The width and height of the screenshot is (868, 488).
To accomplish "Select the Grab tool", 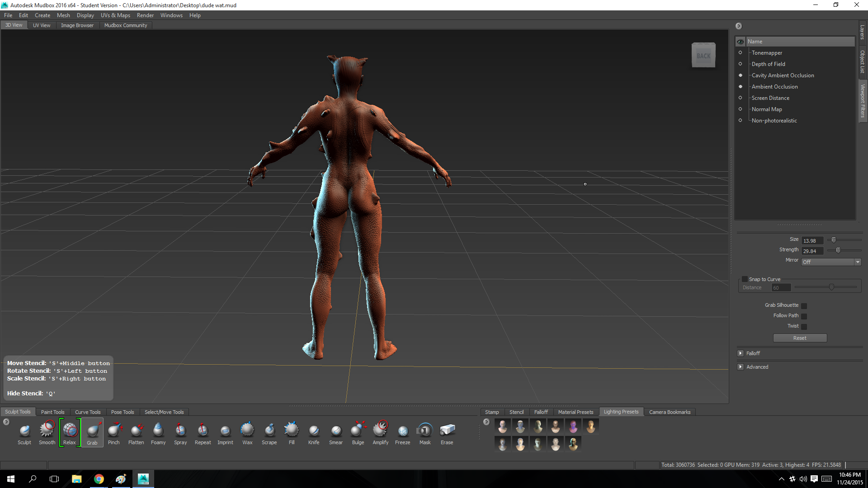I will pyautogui.click(x=92, y=433).
